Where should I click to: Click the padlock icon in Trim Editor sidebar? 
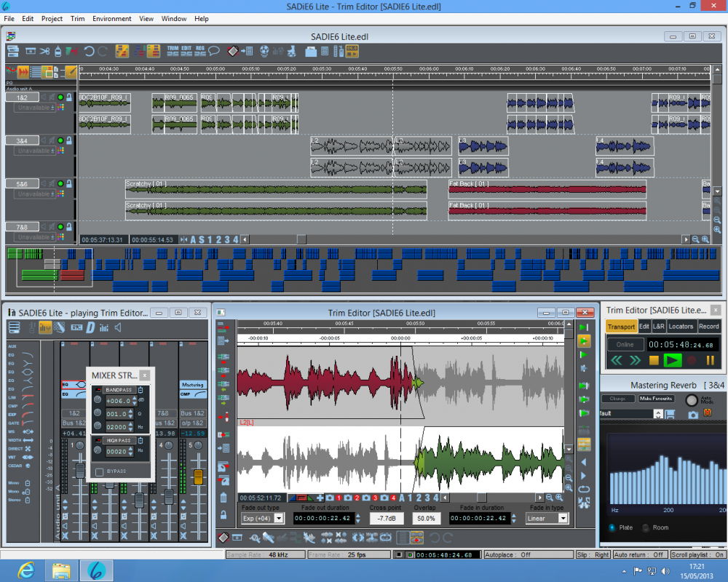pyautogui.click(x=223, y=514)
